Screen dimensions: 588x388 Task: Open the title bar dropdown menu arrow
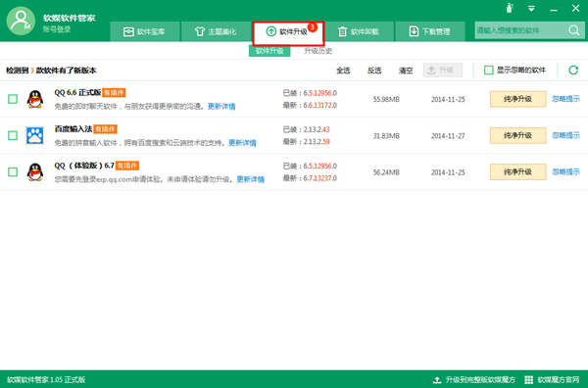(x=531, y=8)
